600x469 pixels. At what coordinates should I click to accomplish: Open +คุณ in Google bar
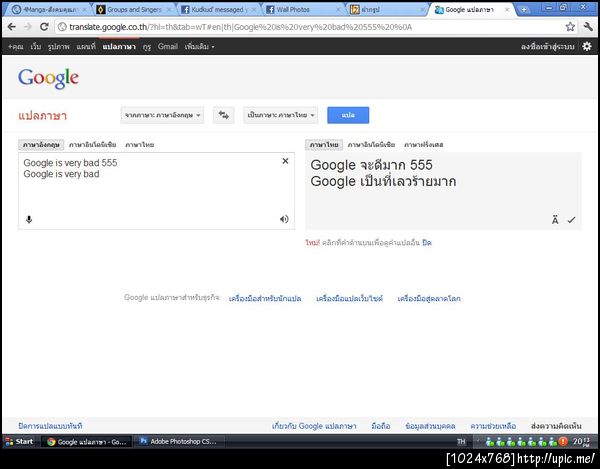coord(16,47)
